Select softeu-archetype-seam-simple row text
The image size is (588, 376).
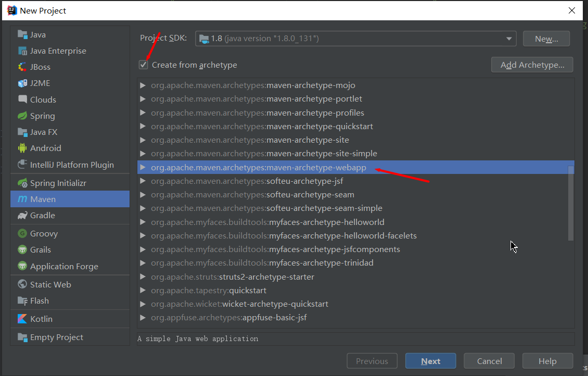click(x=266, y=208)
